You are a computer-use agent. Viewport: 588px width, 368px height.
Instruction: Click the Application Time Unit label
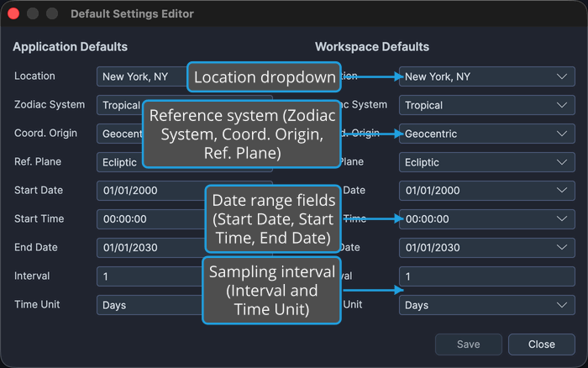point(37,305)
